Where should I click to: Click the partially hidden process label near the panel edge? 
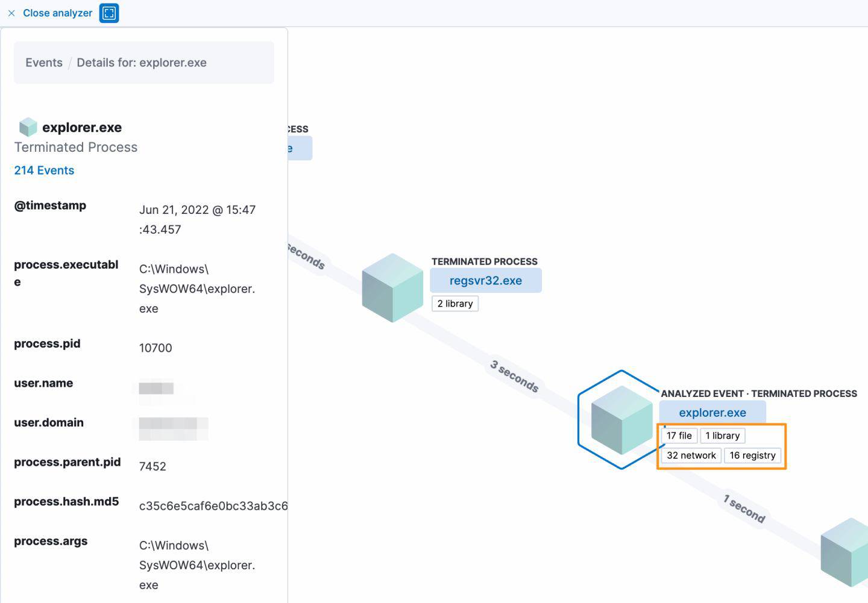(x=300, y=148)
